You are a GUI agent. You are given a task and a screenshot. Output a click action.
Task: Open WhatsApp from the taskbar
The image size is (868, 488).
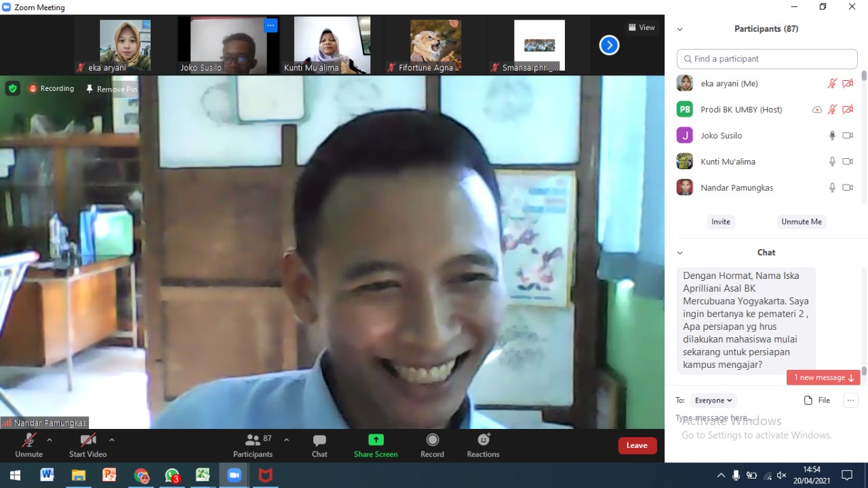(172, 475)
